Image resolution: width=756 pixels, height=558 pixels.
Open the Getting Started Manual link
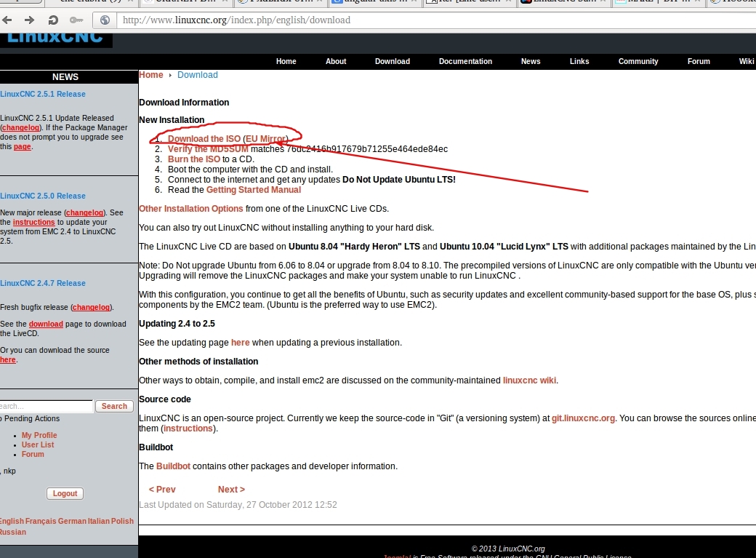(x=254, y=190)
